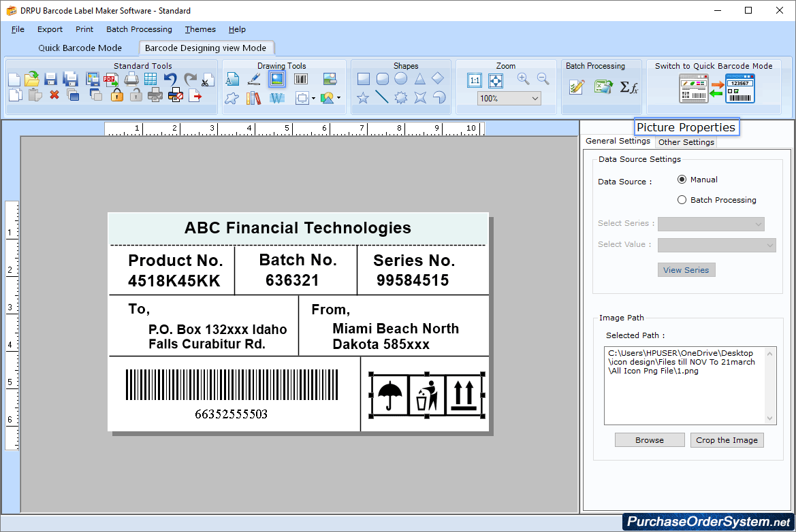This screenshot has width=796, height=532.
Task: Click the Series No. 99584515 text
Action: pos(413,270)
